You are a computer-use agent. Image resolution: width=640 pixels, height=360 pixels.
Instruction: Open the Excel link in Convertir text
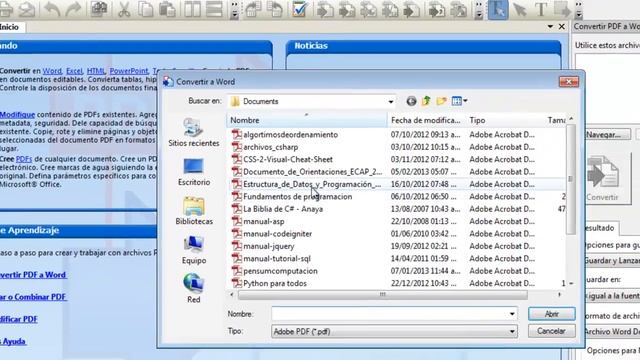coord(74,71)
